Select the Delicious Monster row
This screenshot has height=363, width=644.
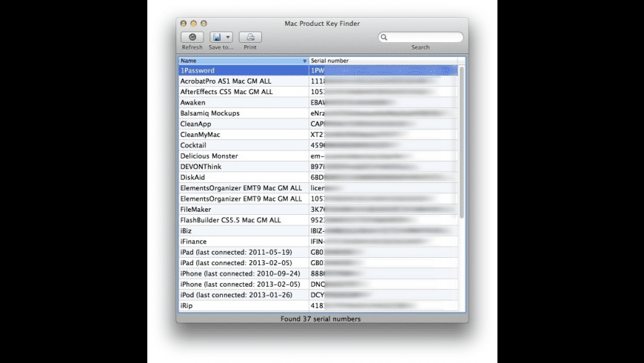318,156
